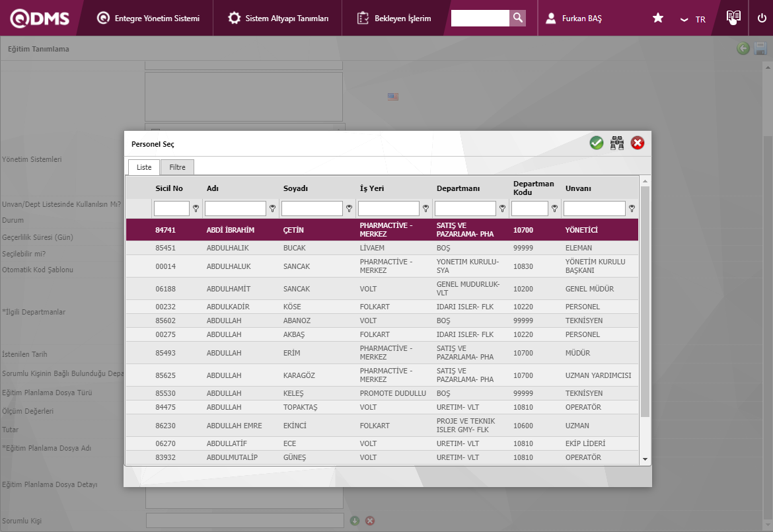Expand the Sistem Altyapı Tanımları menu
The height and width of the screenshot is (532, 773).
tap(278, 19)
